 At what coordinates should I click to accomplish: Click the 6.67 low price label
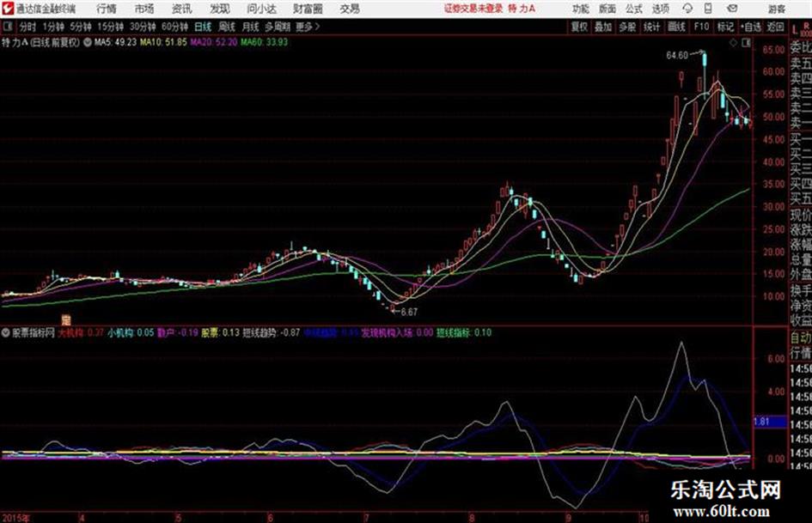409,312
